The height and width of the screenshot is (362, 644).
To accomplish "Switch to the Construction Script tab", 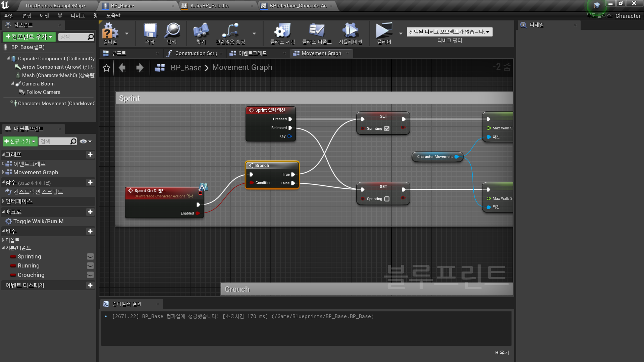I will (x=196, y=54).
